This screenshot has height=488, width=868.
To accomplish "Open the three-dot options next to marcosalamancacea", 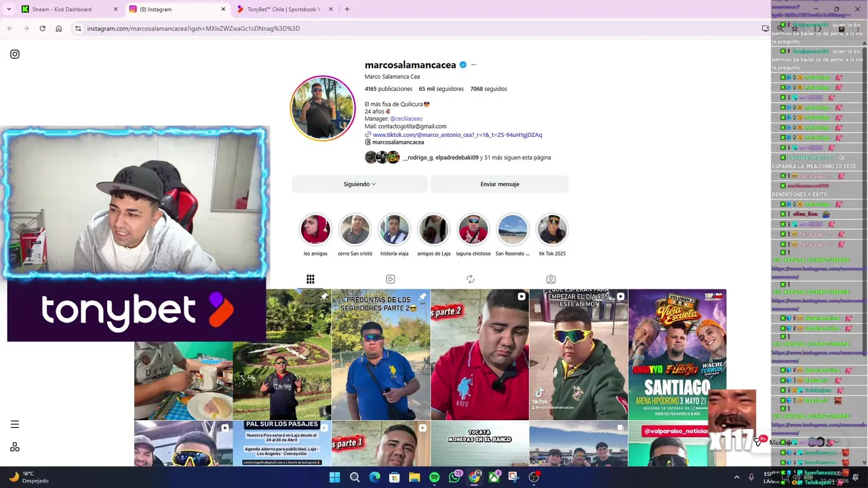I will click(473, 65).
